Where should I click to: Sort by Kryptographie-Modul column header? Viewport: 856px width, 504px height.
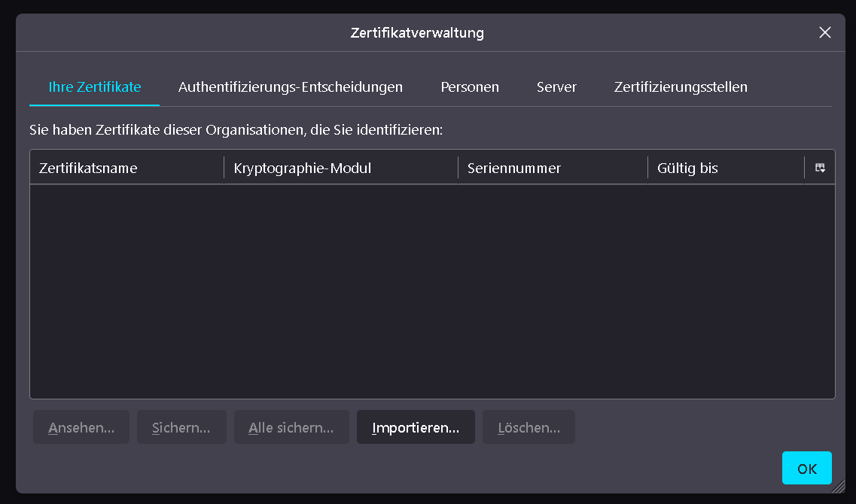[x=340, y=168]
